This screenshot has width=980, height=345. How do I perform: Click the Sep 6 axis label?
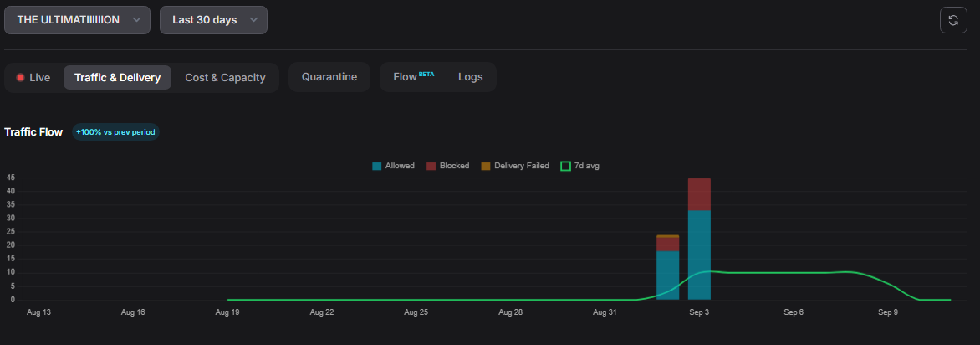tap(794, 312)
